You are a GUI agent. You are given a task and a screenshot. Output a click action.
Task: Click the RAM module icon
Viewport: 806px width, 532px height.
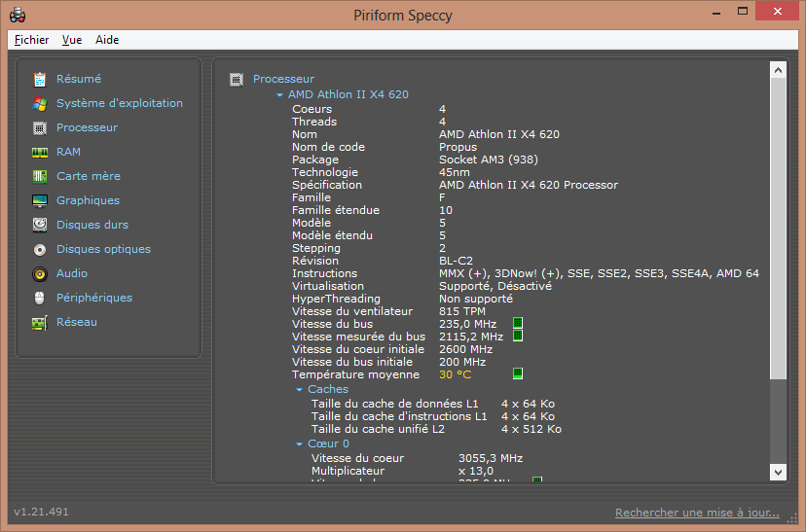40,152
